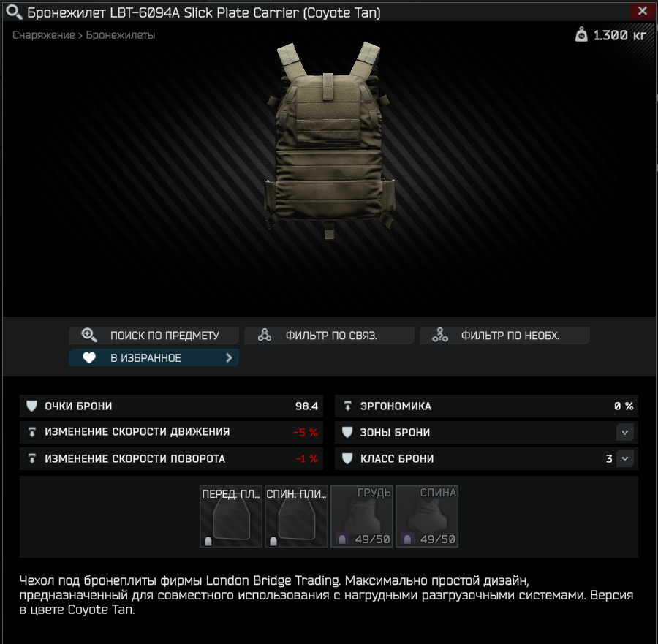Click the magnifier icon in title bar
658x644 pixels.
[14, 12]
